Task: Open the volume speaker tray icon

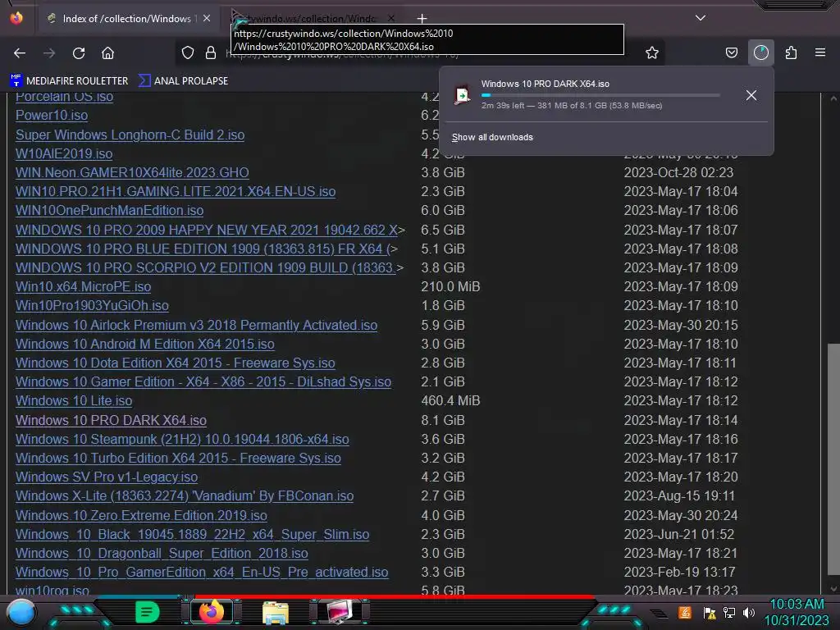Action: click(x=749, y=612)
